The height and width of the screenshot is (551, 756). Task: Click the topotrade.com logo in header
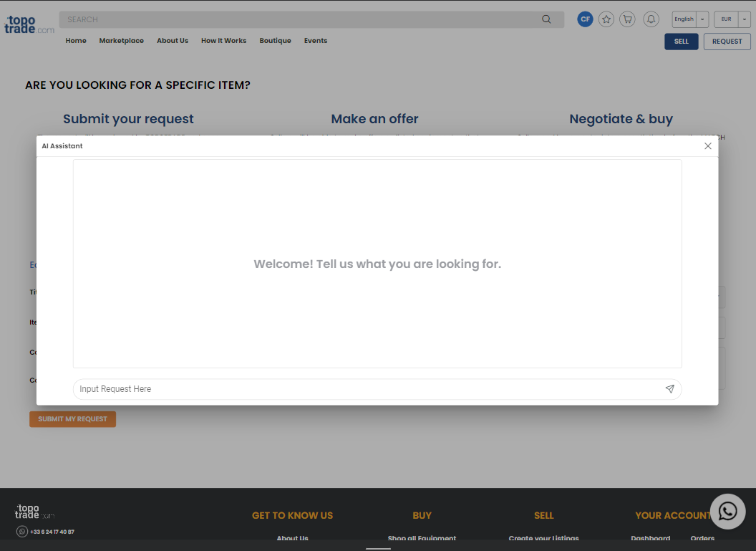29,24
